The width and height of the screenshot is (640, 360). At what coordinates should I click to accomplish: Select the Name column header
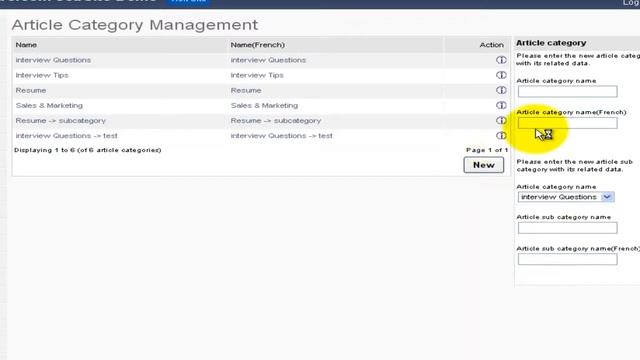click(x=26, y=45)
